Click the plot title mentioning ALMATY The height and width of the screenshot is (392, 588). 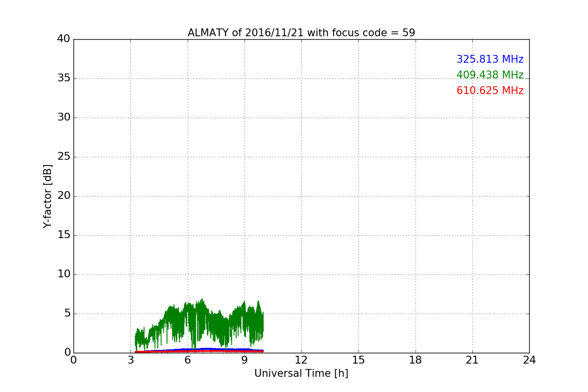(x=301, y=33)
